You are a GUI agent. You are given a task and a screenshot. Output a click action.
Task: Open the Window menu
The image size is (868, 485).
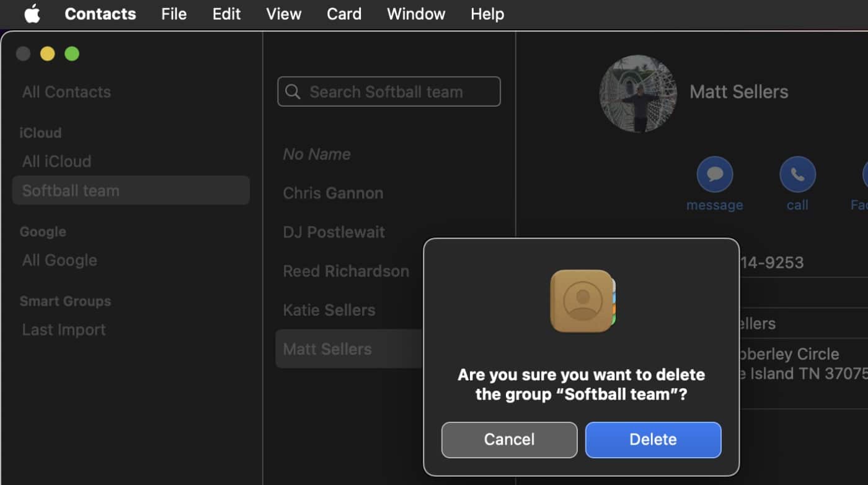click(415, 14)
